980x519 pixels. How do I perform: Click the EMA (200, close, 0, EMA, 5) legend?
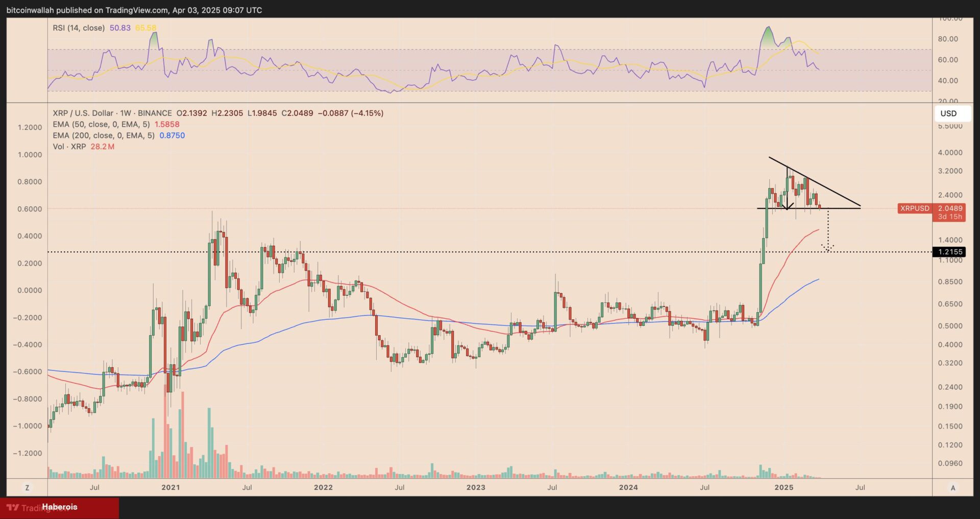(104, 136)
